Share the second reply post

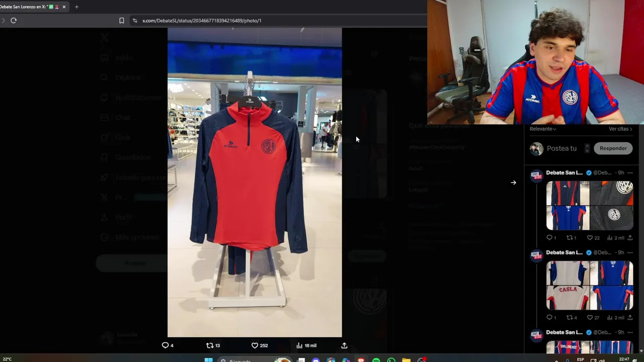pyautogui.click(x=630, y=318)
